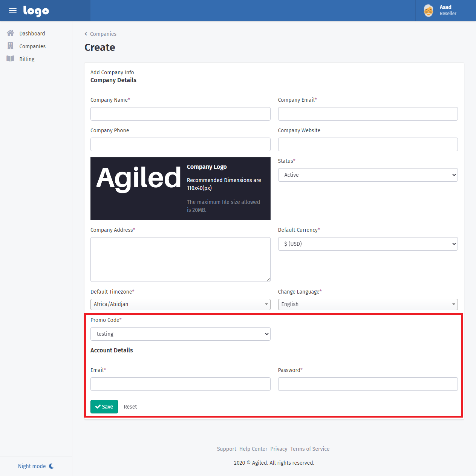Image resolution: width=476 pixels, height=476 pixels.
Task: Toggle Night mode
Action: click(x=36, y=466)
